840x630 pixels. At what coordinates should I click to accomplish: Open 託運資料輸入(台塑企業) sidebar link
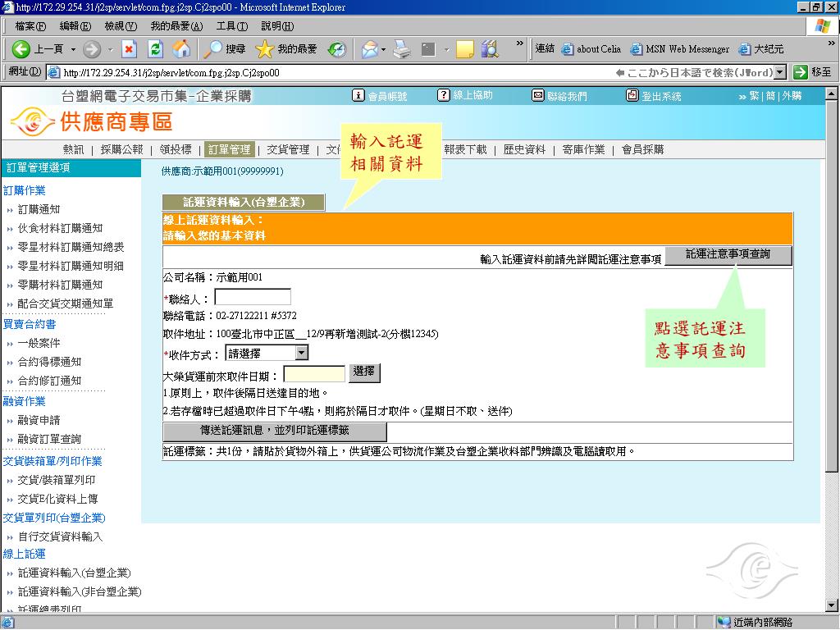pos(74,573)
